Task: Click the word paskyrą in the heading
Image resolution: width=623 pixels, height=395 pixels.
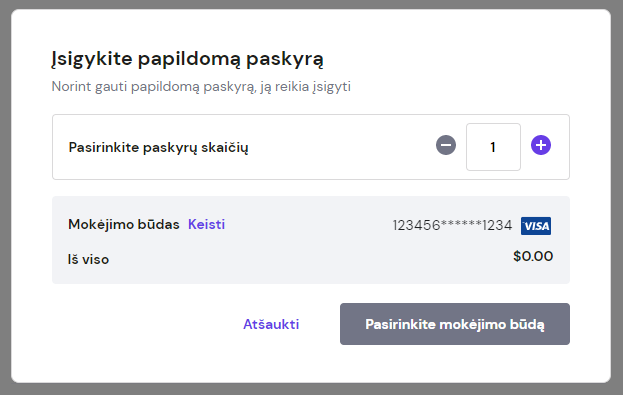Action: [285, 60]
